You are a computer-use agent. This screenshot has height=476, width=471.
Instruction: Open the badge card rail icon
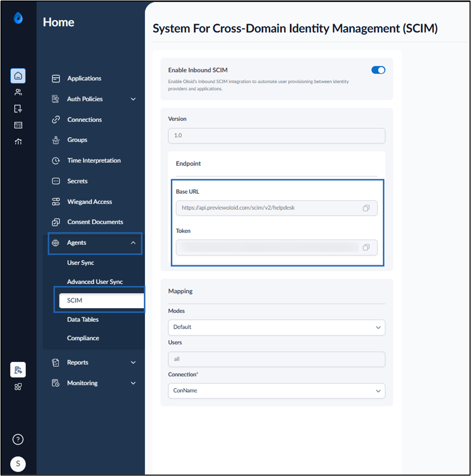click(x=18, y=125)
